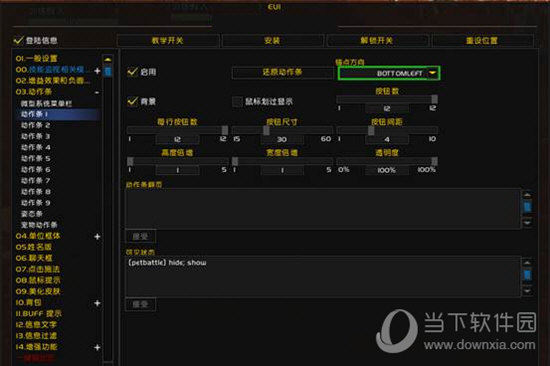
Task: Select 动作条 6 in the sidebar
Action: (x=35, y=169)
